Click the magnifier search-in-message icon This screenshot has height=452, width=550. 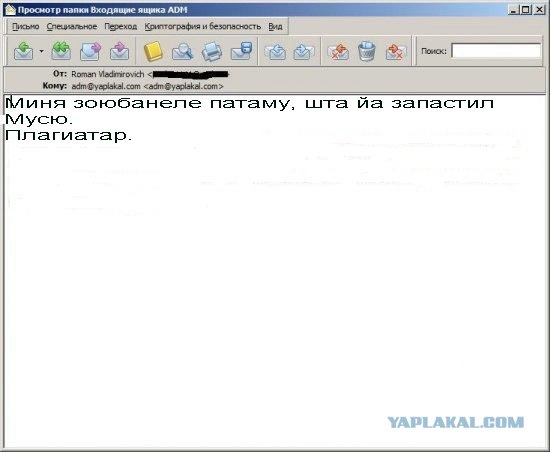point(182,51)
